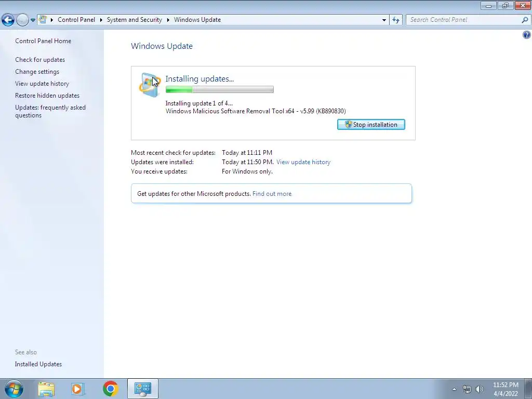The width and height of the screenshot is (532, 399).
Task: Expand arrow after System and Security
Action: 168,20
